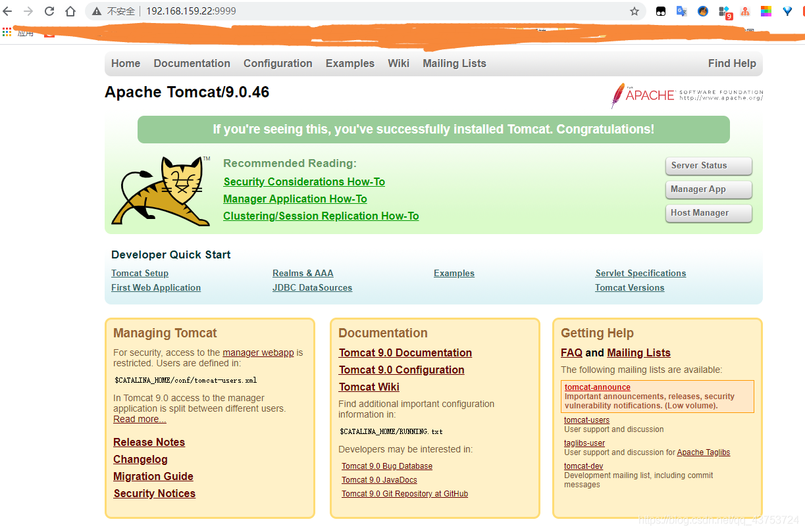Viewport: 805px width, 532px height.
Task: Open Servlet Specifications link
Action: coord(640,273)
